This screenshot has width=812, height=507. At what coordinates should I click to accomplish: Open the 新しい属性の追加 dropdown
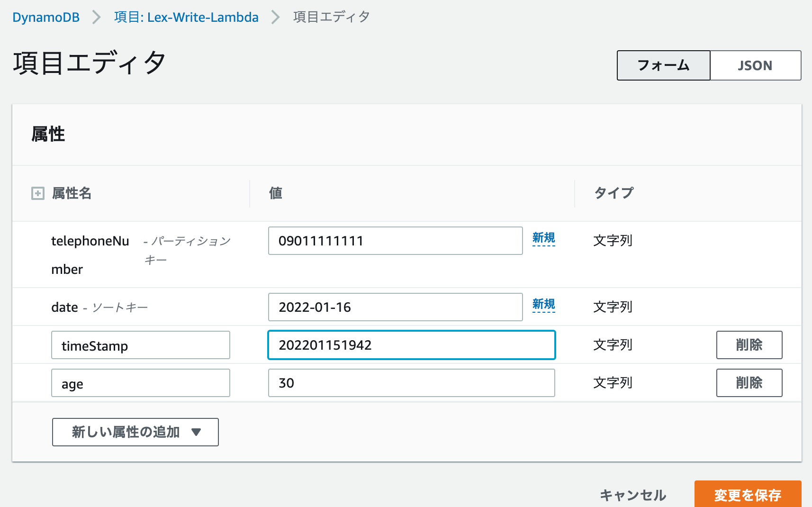pos(135,432)
